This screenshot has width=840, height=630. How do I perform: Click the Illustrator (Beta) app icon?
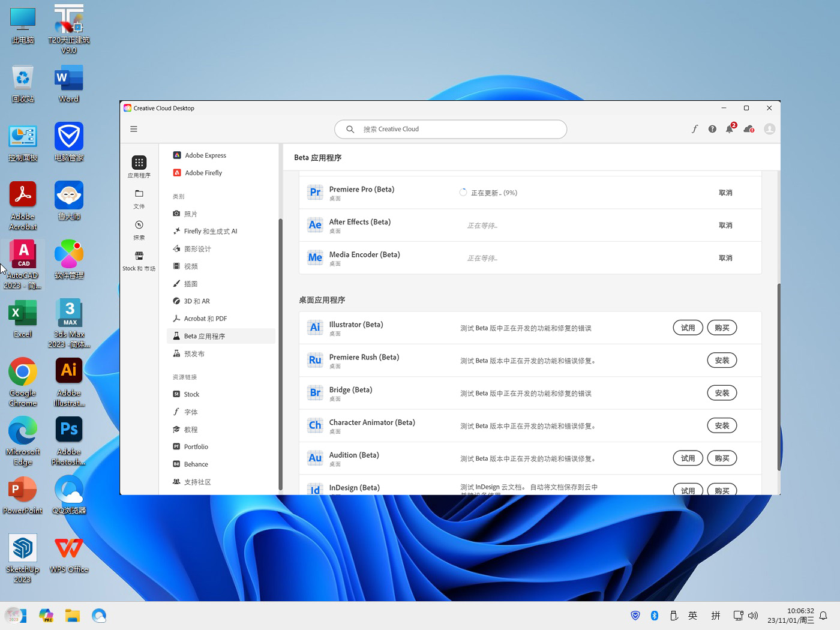point(315,328)
